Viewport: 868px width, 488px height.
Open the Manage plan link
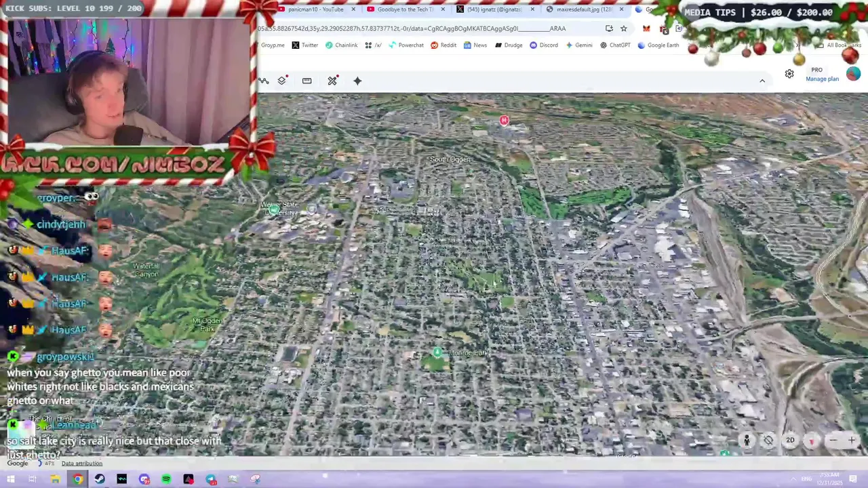[822, 79]
